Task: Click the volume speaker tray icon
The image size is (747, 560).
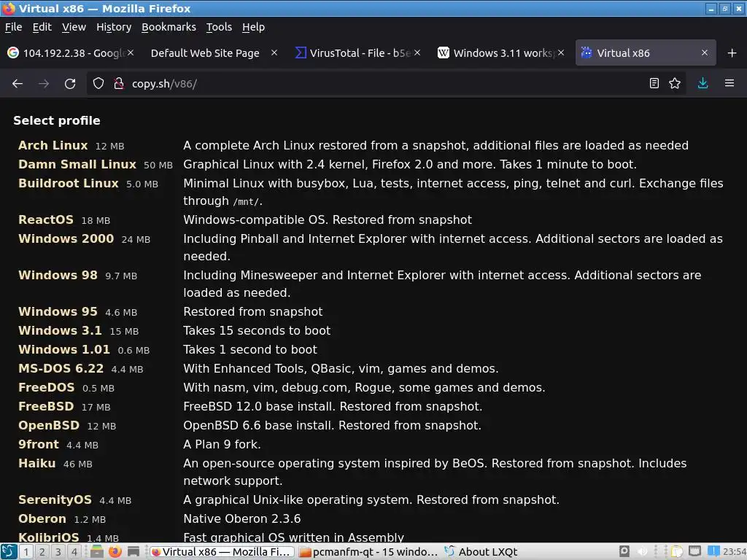Action: pos(642,551)
